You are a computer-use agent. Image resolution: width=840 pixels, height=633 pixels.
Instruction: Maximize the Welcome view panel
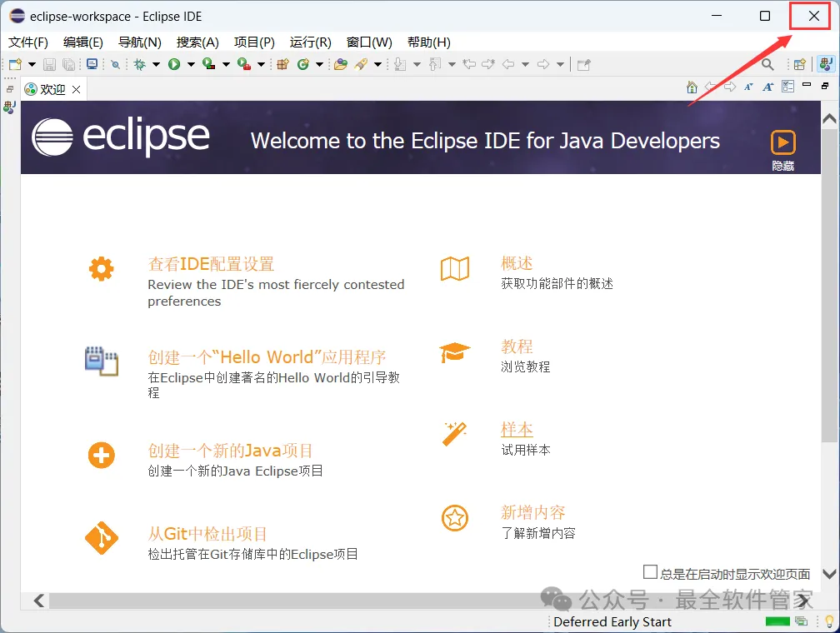825,86
